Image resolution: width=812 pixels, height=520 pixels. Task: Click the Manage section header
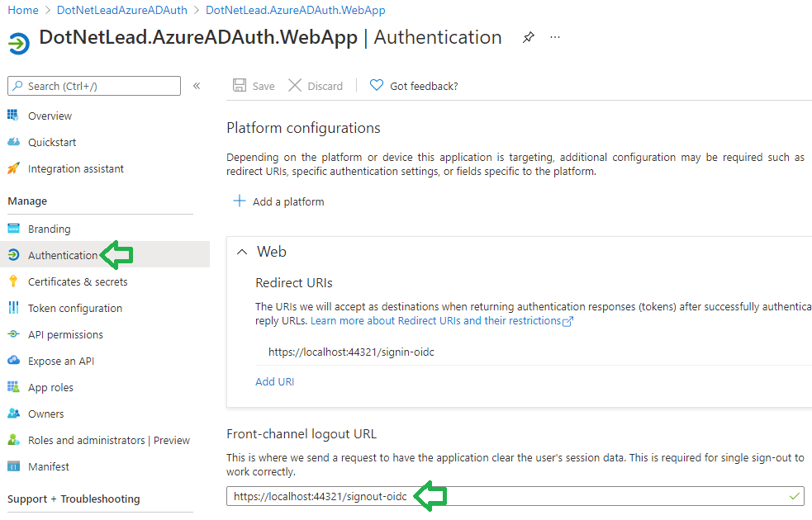tap(27, 201)
